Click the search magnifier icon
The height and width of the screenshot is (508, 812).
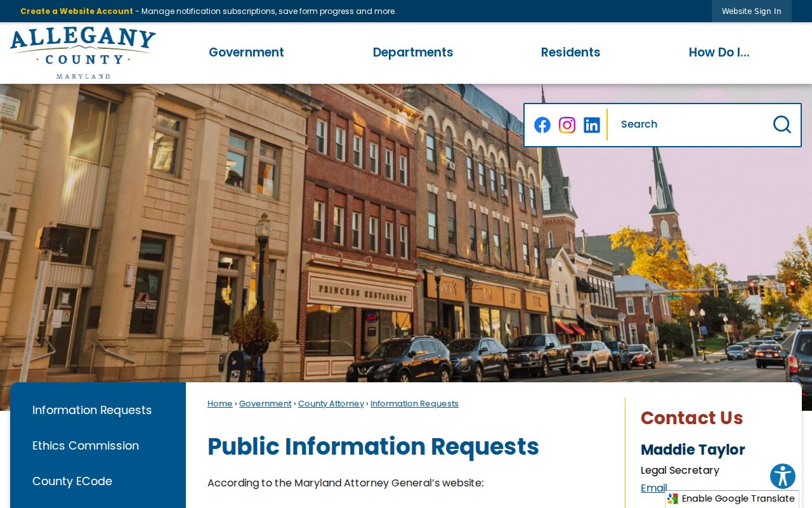click(x=782, y=124)
